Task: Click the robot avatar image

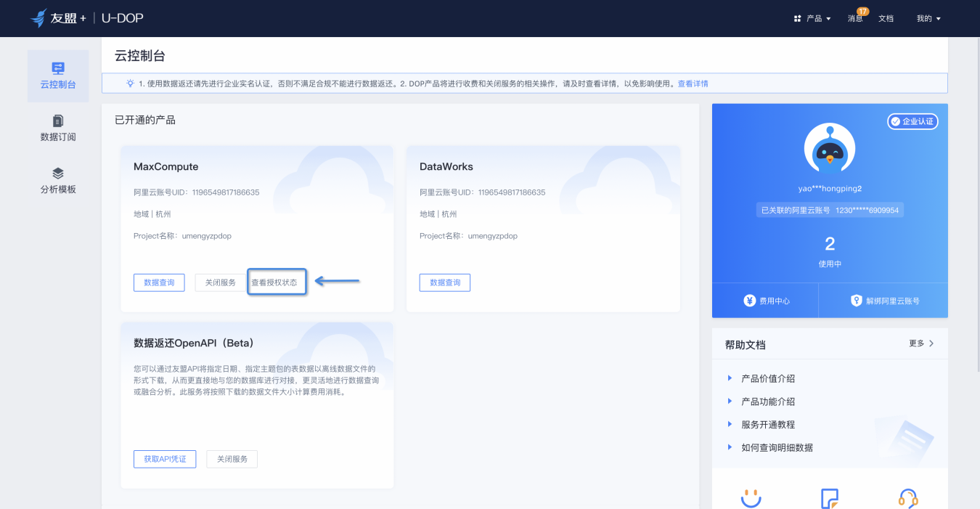Action: 829,149
